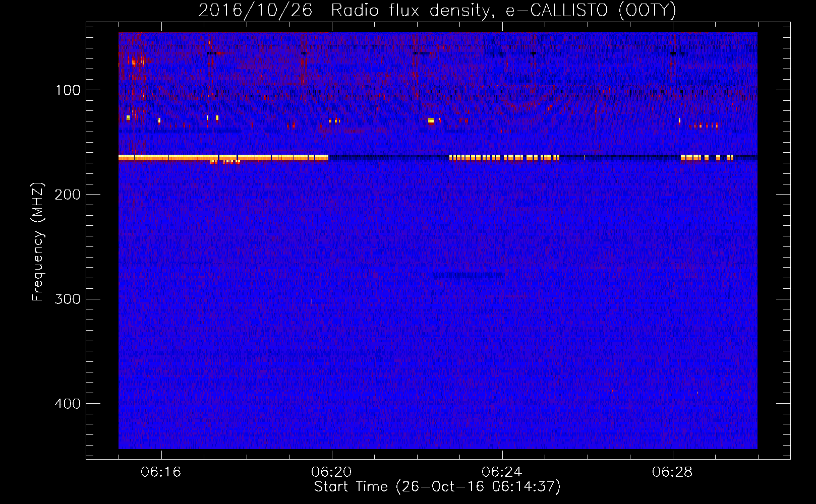Viewport: 816px width, 504px height.
Task: Click the "Frequency (MHZ)" axis label
Action: pyautogui.click(x=38, y=242)
